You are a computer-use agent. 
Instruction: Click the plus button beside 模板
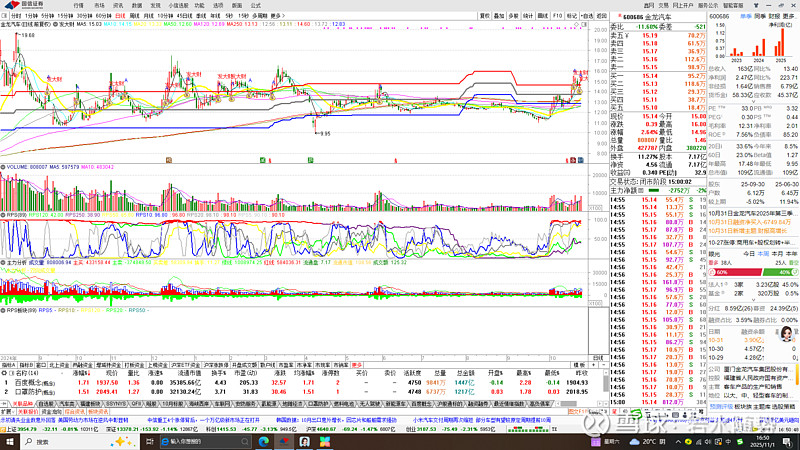click(593, 365)
